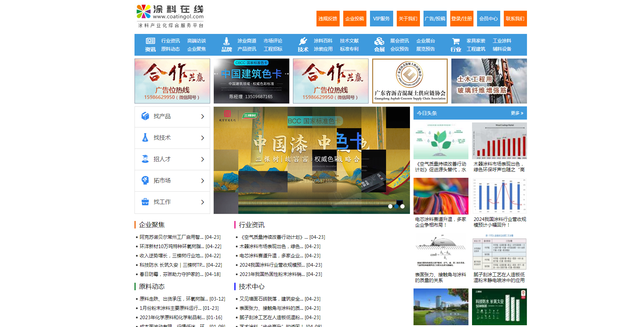Click the 行业 cart icon in navigation
The height and width of the screenshot is (327, 644).
(x=456, y=41)
